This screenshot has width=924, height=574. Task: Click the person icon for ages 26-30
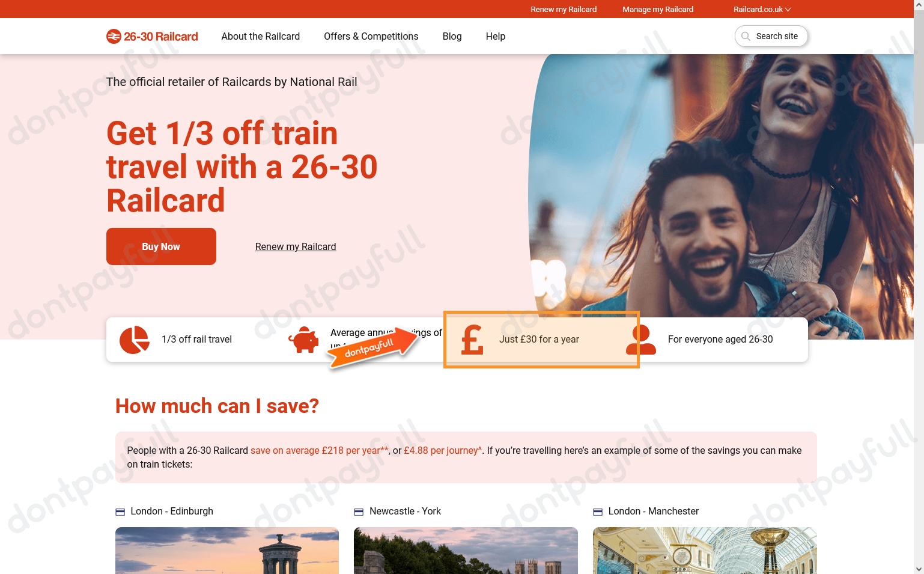tap(641, 340)
